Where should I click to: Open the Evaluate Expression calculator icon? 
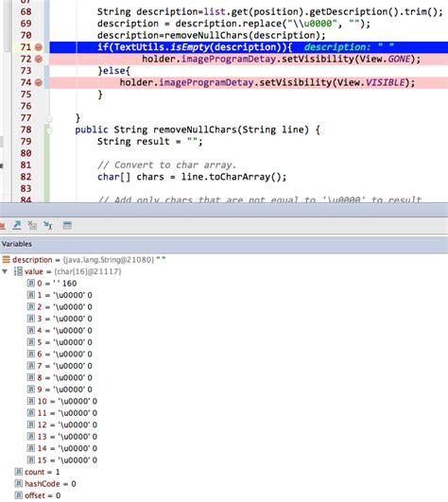[67, 225]
